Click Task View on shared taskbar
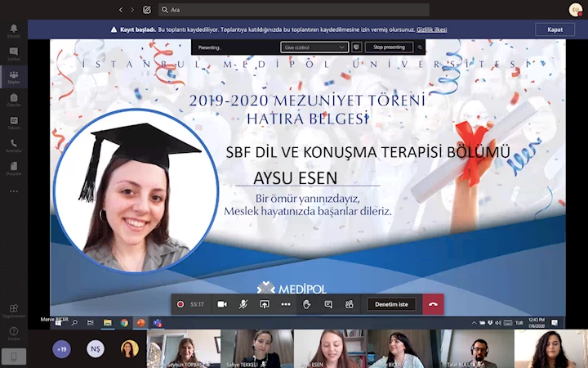Screen dimensions: 588x368 [x=91, y=322]
